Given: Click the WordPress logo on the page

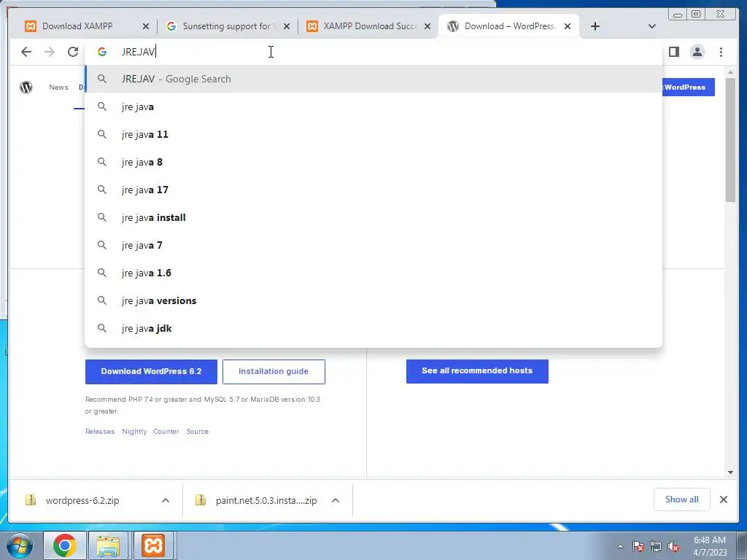Looking at the screenshot, I should [x=26, y=87].
